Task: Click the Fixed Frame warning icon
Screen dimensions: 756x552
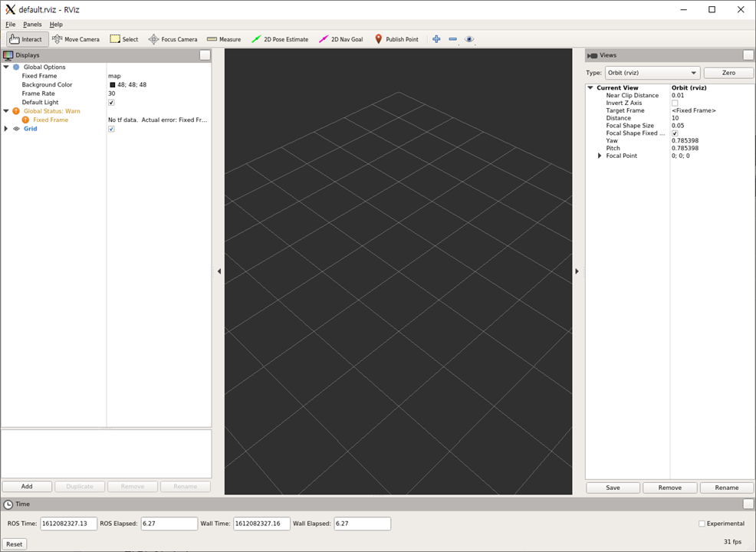Action: coord(25,120)
